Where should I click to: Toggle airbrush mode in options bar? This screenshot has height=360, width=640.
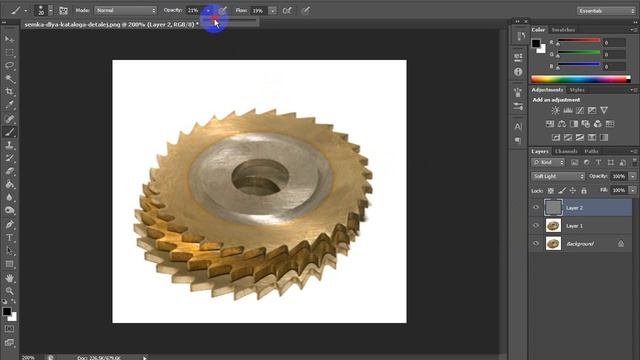pos(287,11)
